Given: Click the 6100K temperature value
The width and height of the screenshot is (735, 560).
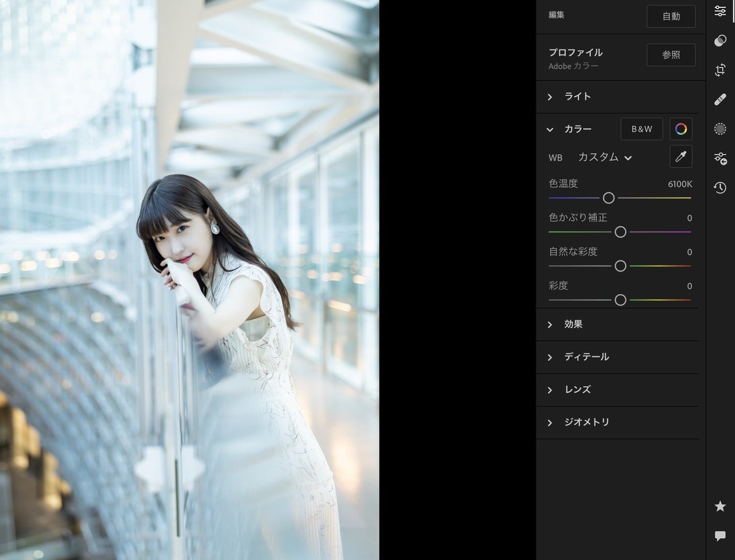Looking at the screenshot, I should click(x=680, y=184).
